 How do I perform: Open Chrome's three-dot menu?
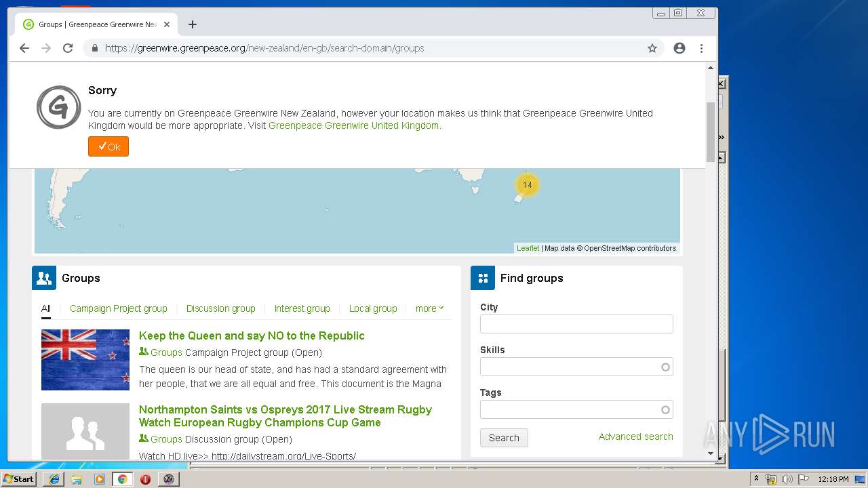click(701, 48)
